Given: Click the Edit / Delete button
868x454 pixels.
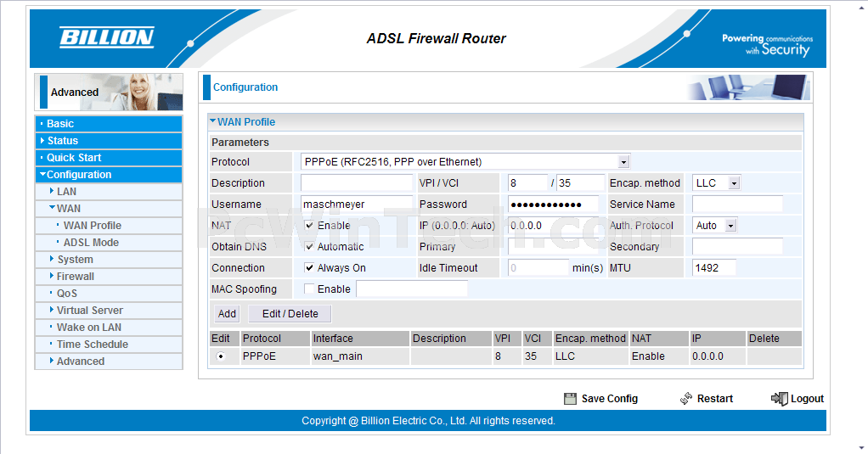Looking at the screenshot, I should tap(290, 314).
